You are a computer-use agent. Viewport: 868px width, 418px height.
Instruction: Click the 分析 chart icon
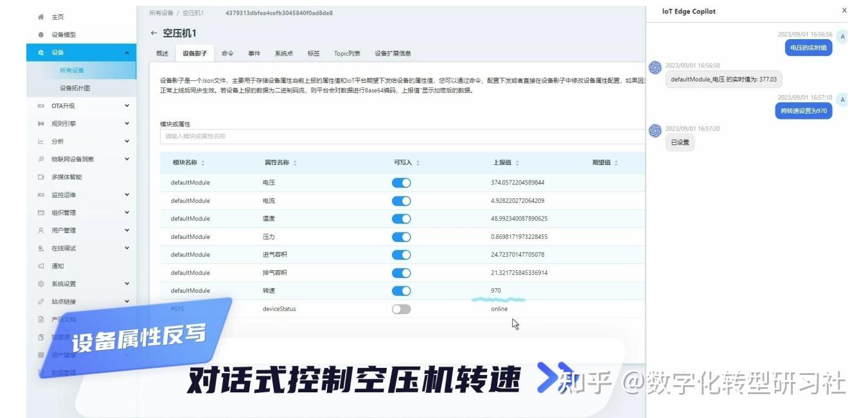tap(41, 141)
